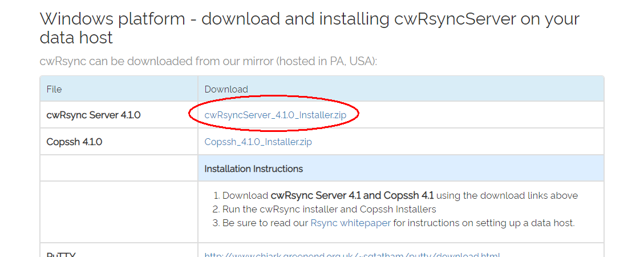Screen dimensions: 644x257
Task: Click the bold cwRsync Server 4.1 and Copssh 4.1 text
Action: (x=352, y=195)
